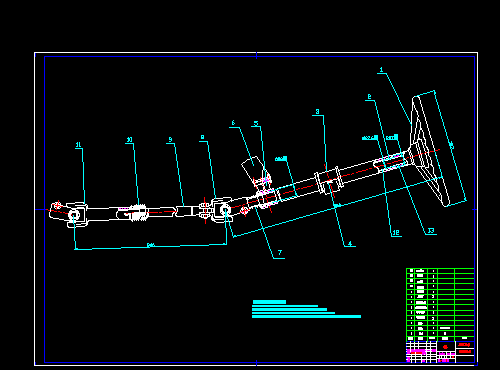
Task: Select callout number 13
Action: pos(431,231)
